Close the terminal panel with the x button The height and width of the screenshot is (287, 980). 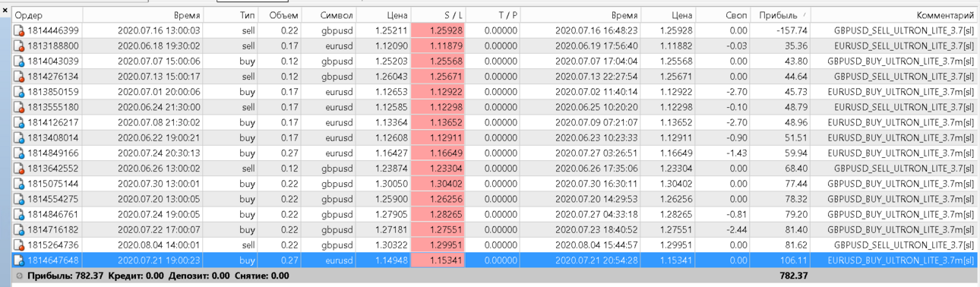(6, 11)
